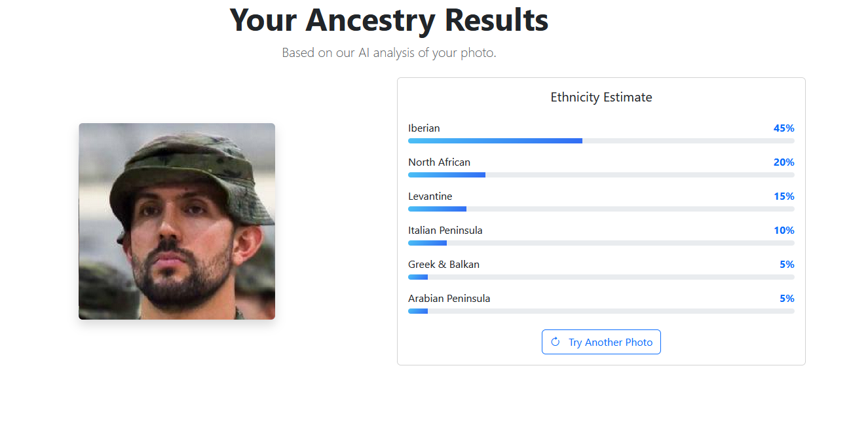The image size is (868, 429).
Task: Click the Greek & Balkan progress bar
Action: (601, 277)
